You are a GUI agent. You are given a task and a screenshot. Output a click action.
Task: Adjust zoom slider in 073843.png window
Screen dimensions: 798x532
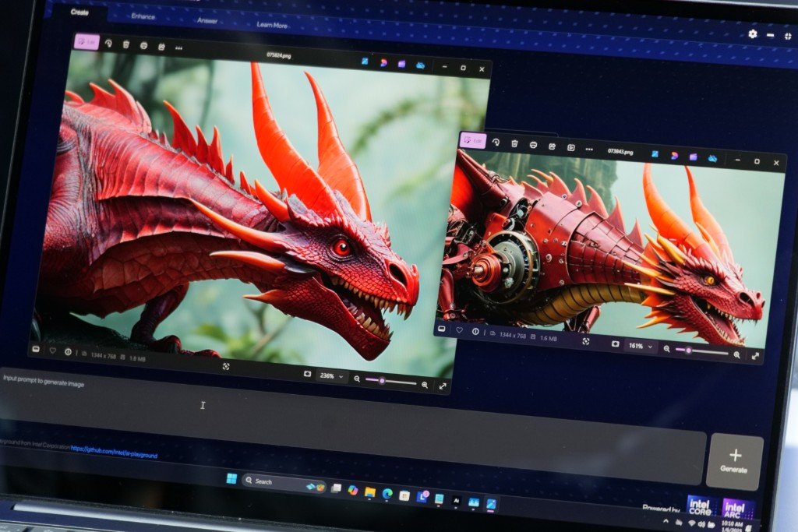tap(701, 351)
